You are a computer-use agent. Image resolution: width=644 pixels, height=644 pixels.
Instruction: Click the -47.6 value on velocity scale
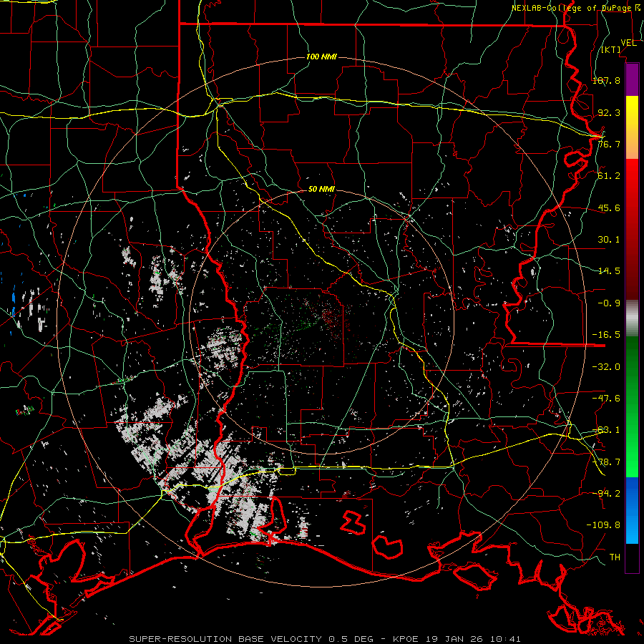[x=606, y=399]
